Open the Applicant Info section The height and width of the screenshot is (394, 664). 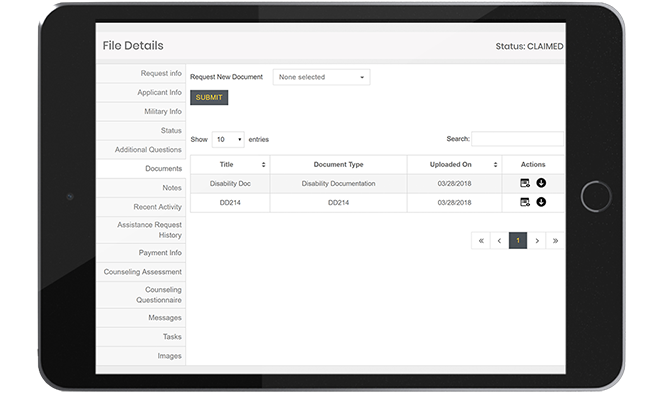141,92
